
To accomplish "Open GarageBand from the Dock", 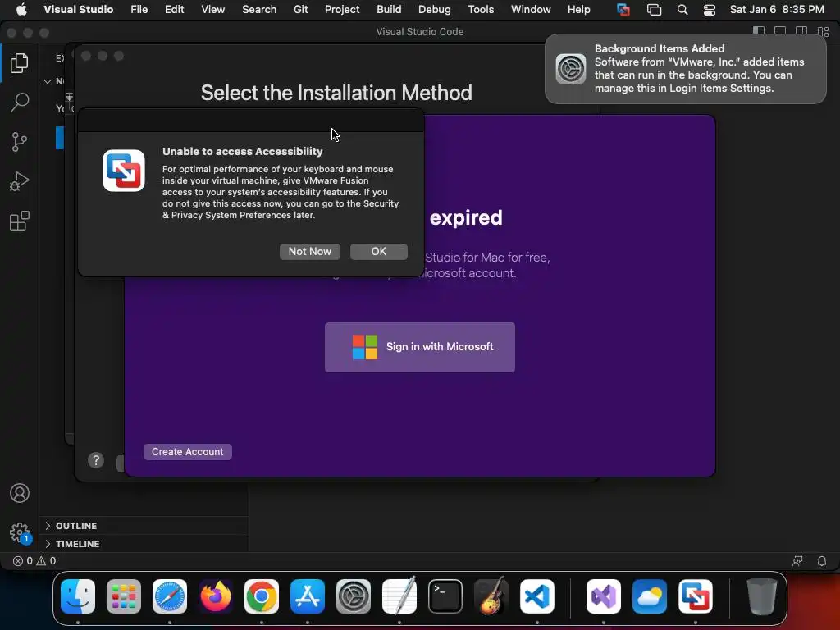I will pyautogui.click(x=491, y=596).
